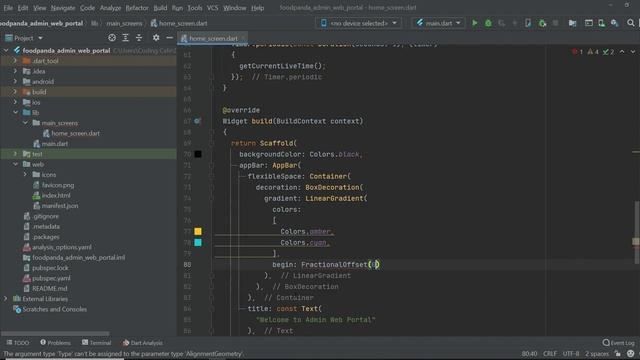This screenshot has height=360, width=640.
Task: Expand the test folder
Action: (x=15, y=154)
